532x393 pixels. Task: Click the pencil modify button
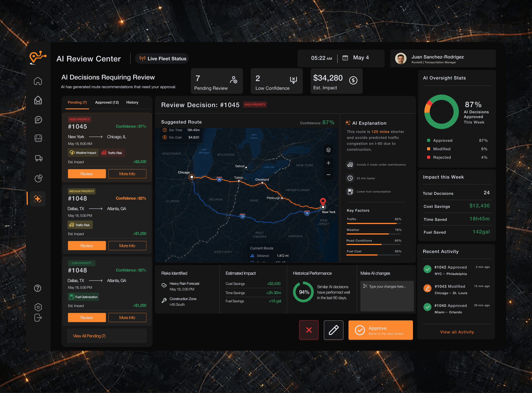333,330
